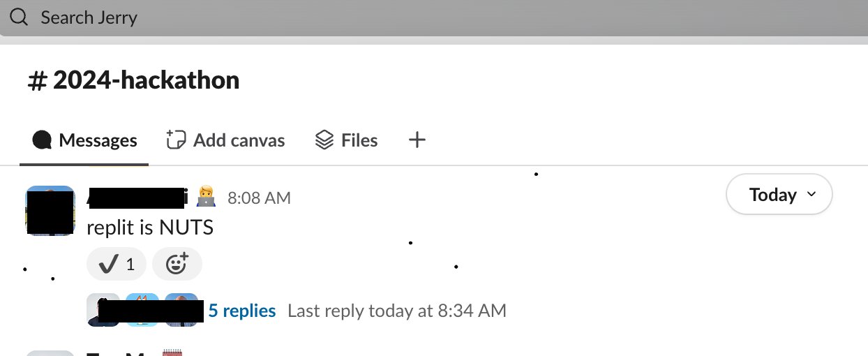Click the first reply avatar in thread

103,310
